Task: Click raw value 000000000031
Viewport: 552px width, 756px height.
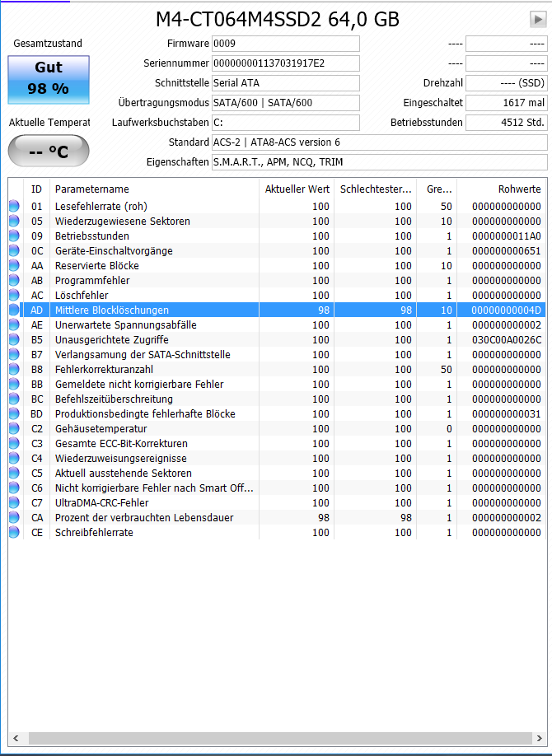Action: click(x=506, y=414)
